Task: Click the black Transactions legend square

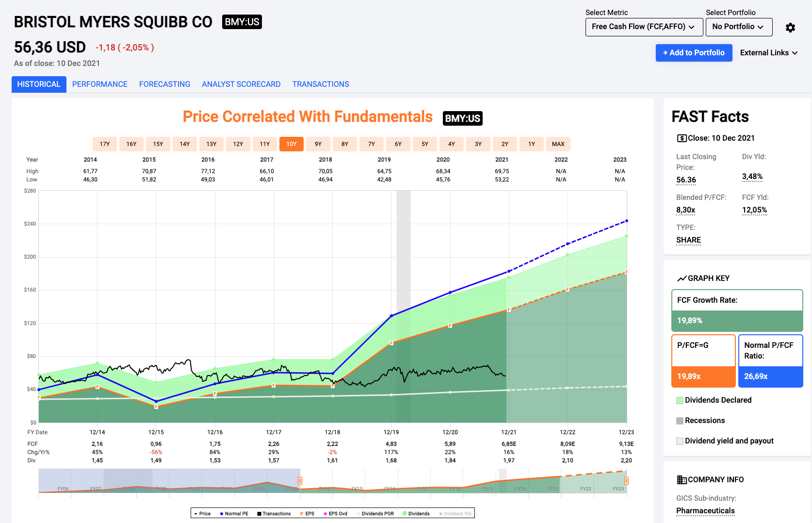Action: pyautogui.click(x=260, y=514)
